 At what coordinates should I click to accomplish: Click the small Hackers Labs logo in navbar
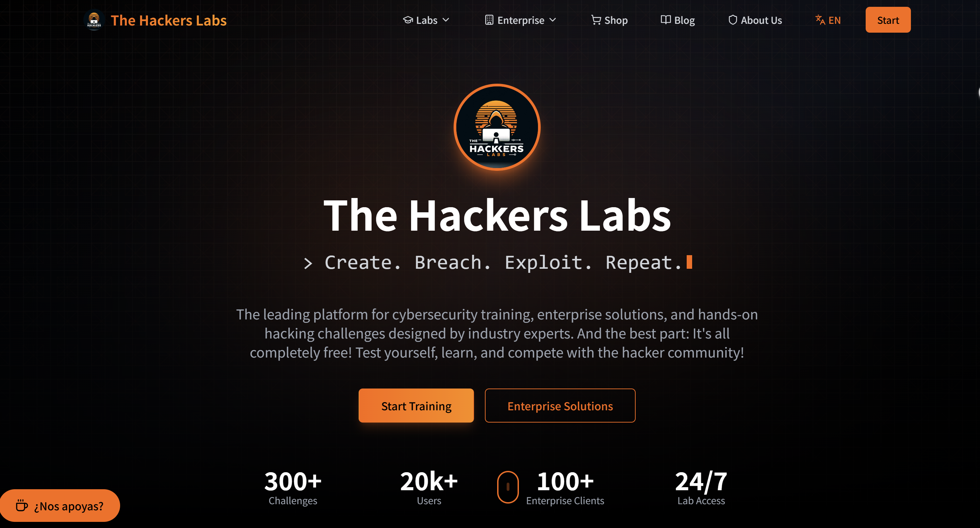coord(94,20)
